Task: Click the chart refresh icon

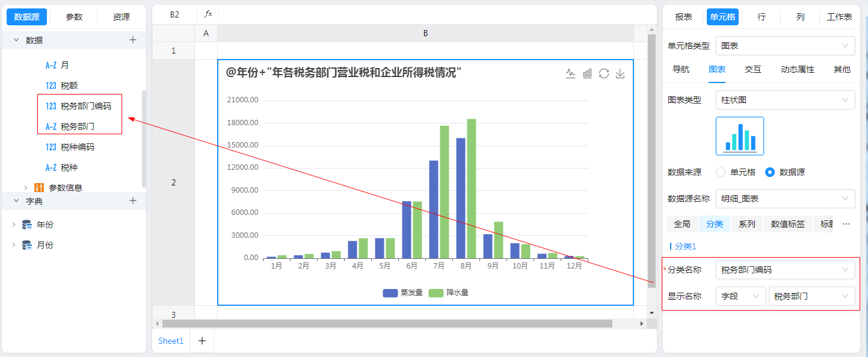Action: [604, 73]
